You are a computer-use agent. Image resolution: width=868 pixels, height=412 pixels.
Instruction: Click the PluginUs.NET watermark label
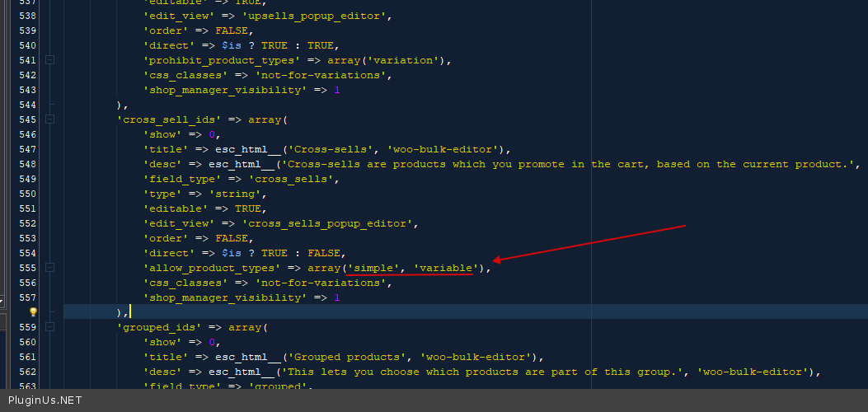pos(45,400)
